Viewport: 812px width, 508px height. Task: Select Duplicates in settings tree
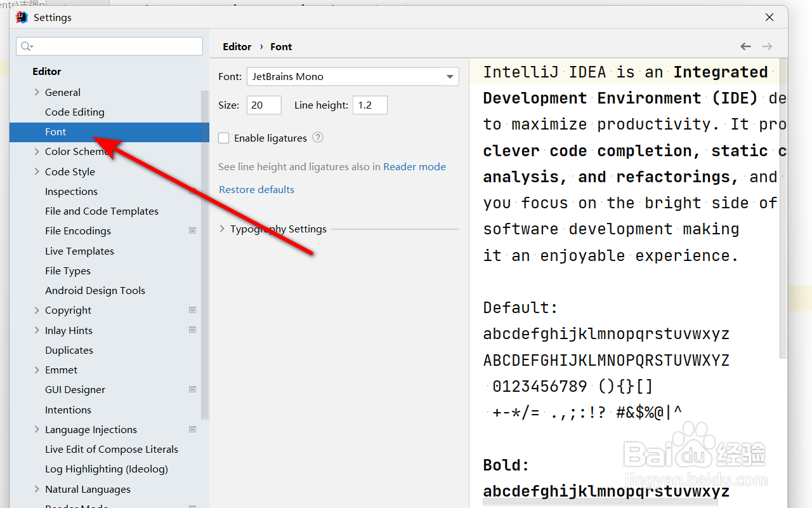click(x=69, y=350)
